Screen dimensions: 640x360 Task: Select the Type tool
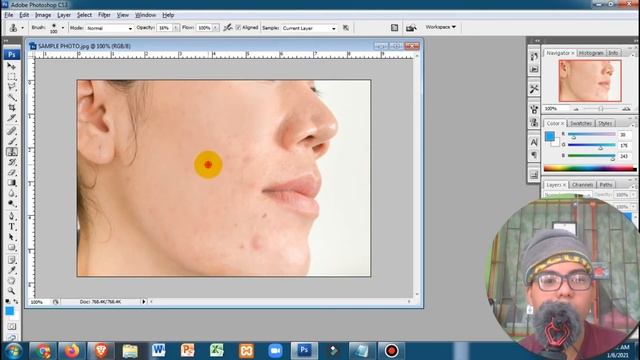pyautogui.click(x=11, y=227)
